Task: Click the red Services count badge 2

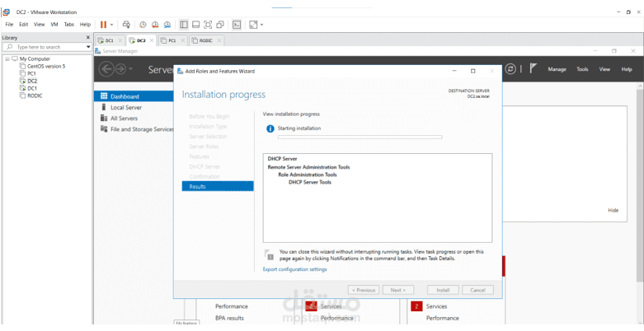Action: coord(416,306)
